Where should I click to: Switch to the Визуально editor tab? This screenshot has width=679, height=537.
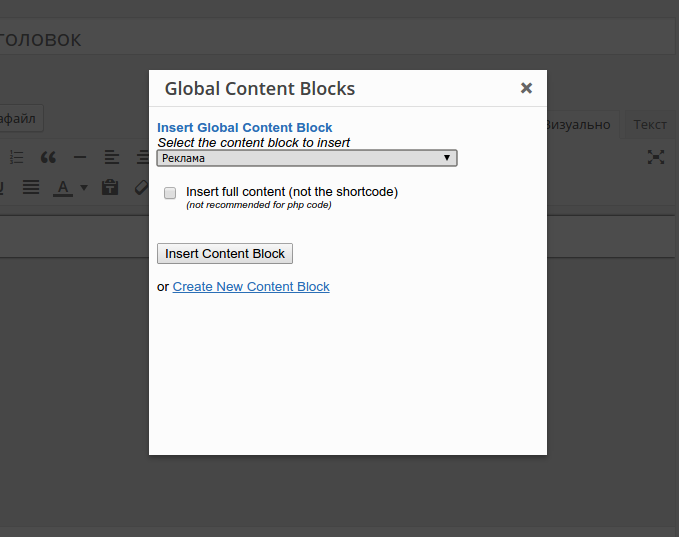point(578,124)
